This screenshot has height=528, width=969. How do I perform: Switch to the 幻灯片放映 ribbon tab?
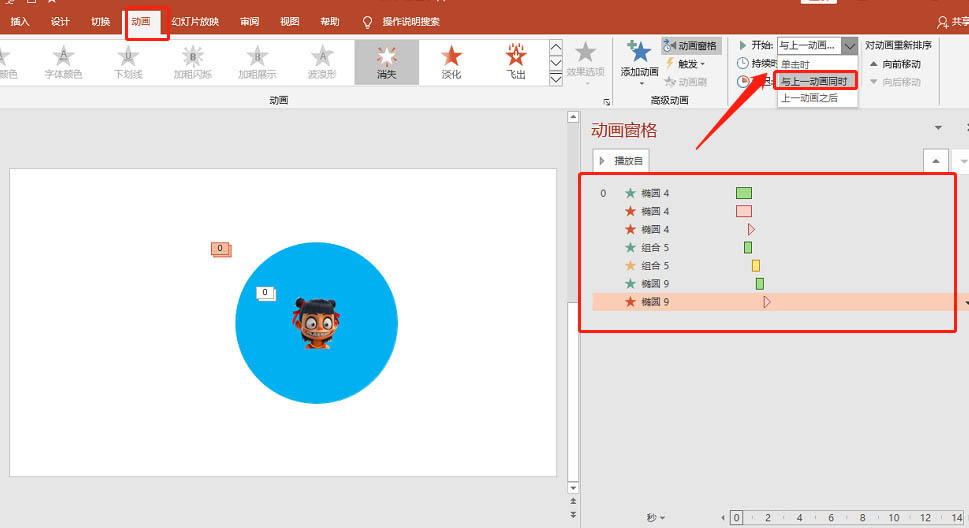pos(195,22)
